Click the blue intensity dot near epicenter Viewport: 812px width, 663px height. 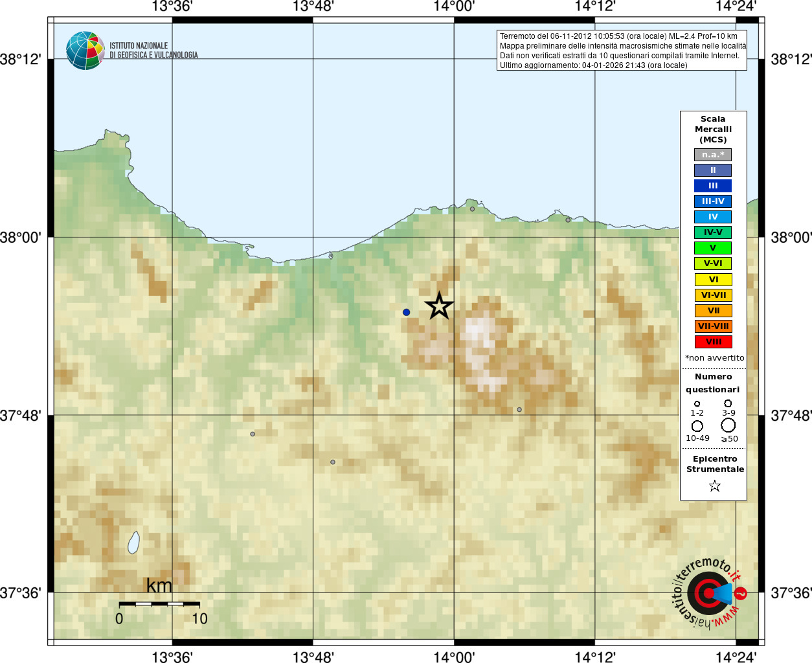click(406, 312)
